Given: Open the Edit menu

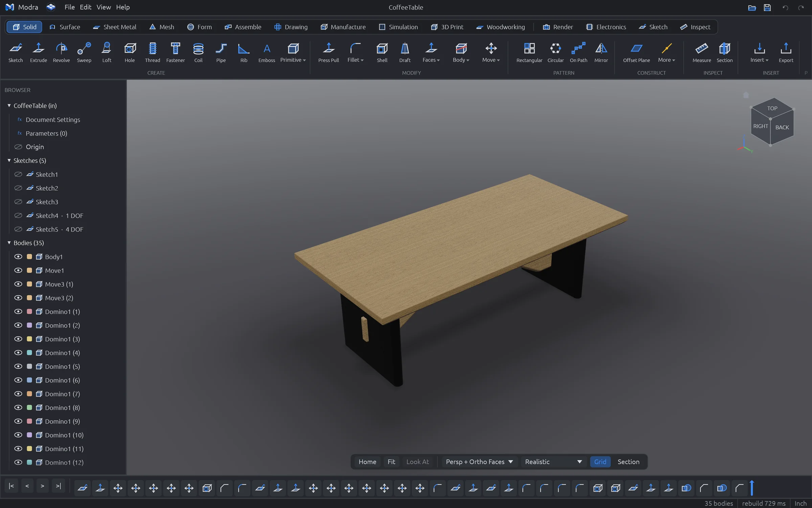Looking at the screenshot, I should [86, 7].
